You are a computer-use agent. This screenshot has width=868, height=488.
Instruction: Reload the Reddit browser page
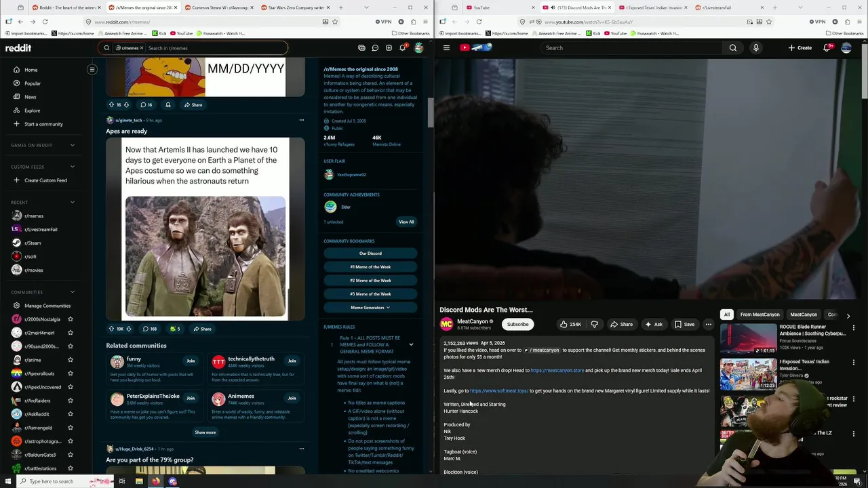(45, 22)
